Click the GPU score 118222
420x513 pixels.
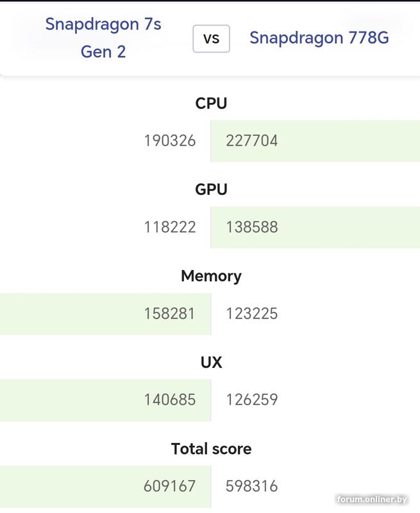click(170, 227)
